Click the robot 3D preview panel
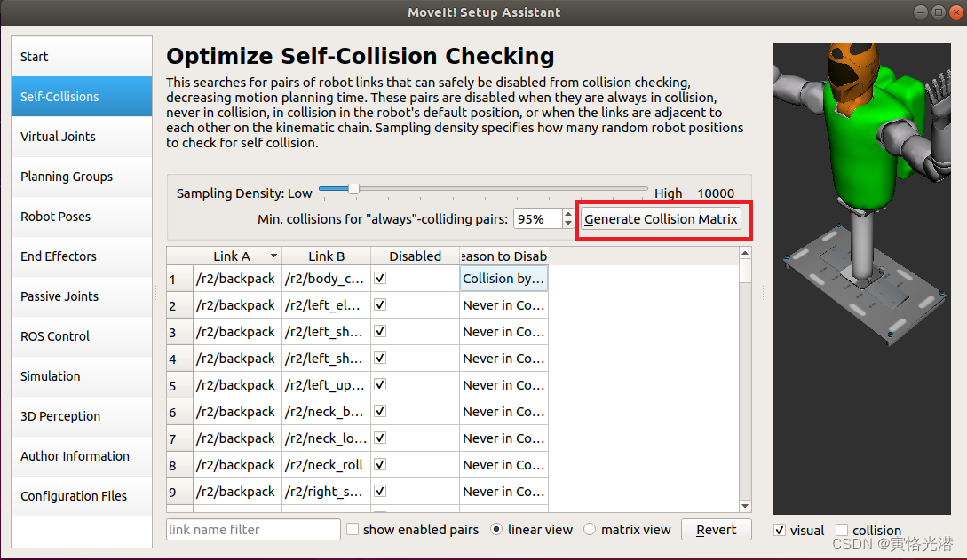967x560 pixels. [862, 279]
